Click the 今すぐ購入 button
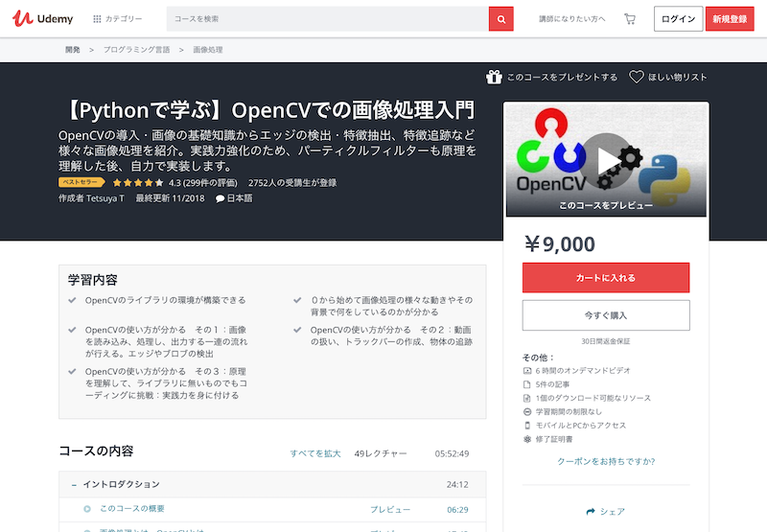This screenshot has width=767, height=532. pos(606,315)
